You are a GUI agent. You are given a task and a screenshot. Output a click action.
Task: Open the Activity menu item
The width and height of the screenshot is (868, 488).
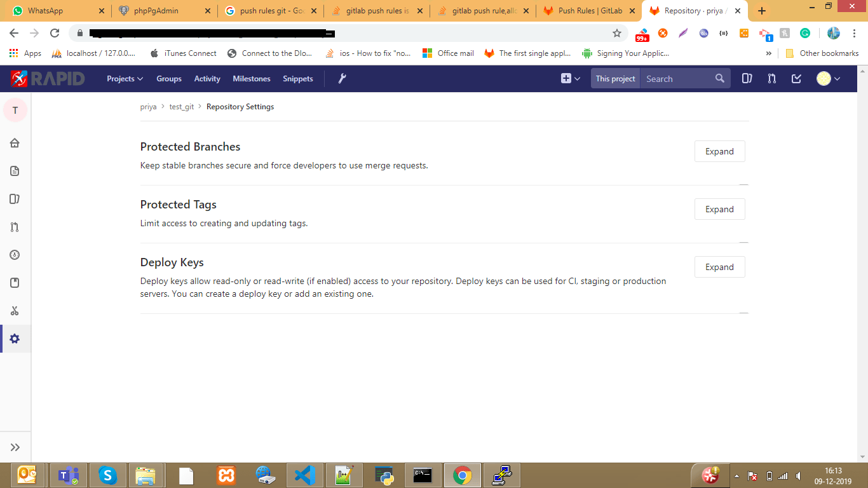pos(207,78)
